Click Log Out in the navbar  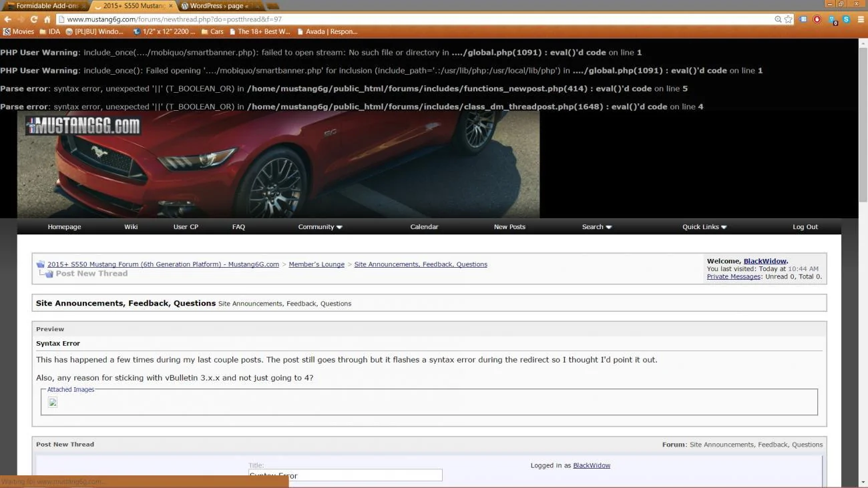(805, 227)
